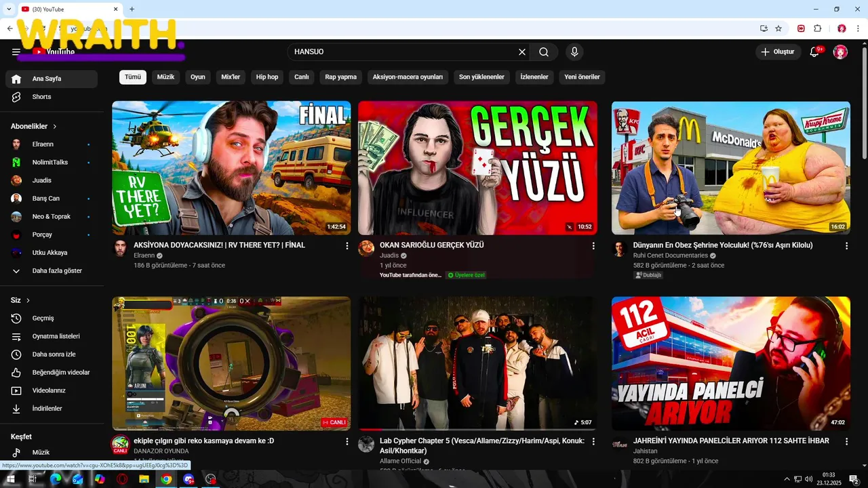
Task: Open the tab search dropdown arrow
Action: click(x=9, y=9)
